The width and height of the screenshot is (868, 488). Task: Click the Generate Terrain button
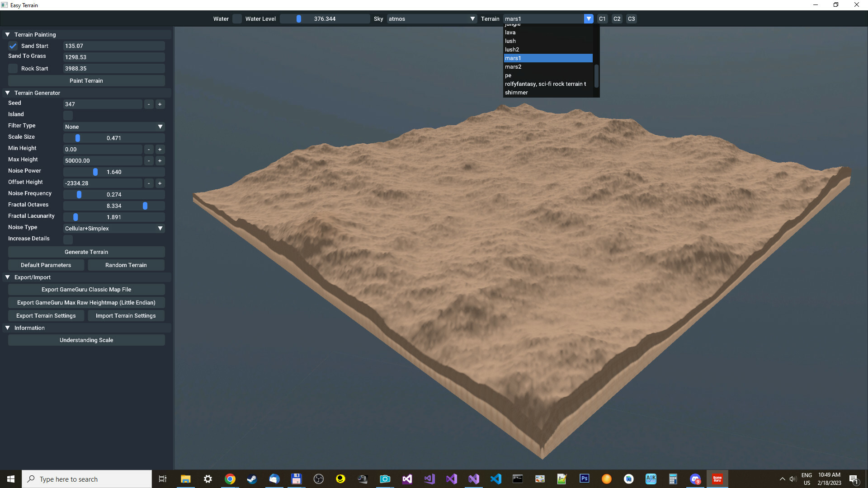[86, 252]
